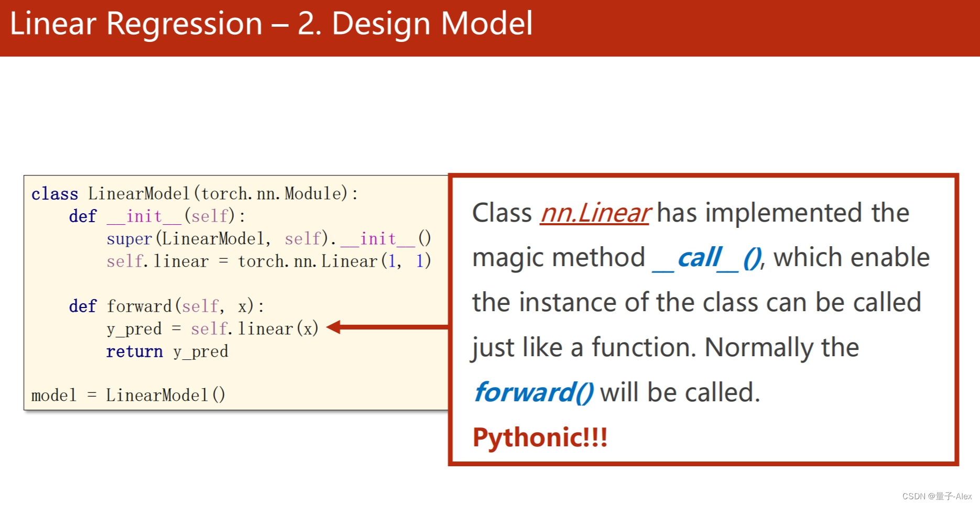Click the blue 'forward()' text in the note box

tap(533, 392)
